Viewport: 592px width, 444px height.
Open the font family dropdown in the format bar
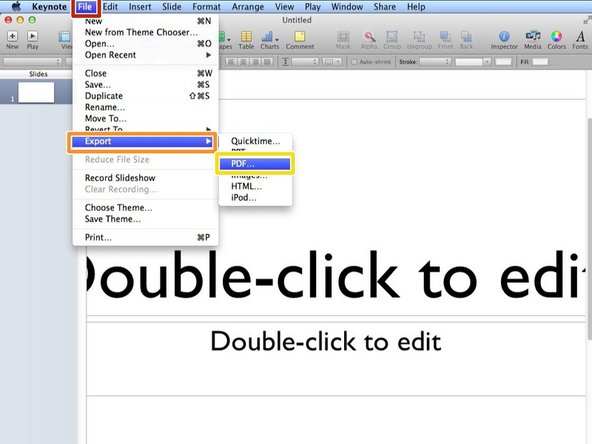(x=32, y=62)
